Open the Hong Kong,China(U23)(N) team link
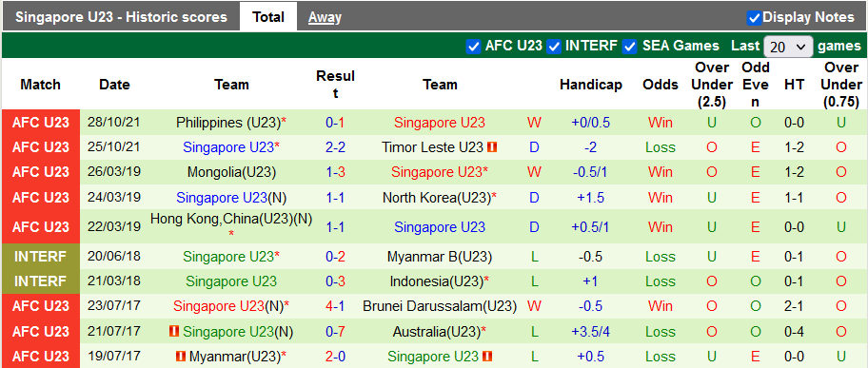Viewport: 868px width, 368px height. pos(231,220)
